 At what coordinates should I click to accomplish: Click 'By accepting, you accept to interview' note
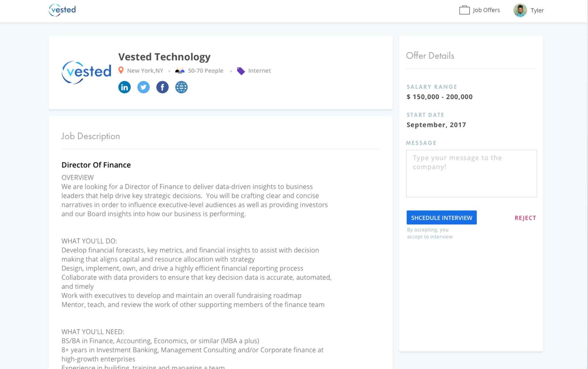(x=430, y=233)
